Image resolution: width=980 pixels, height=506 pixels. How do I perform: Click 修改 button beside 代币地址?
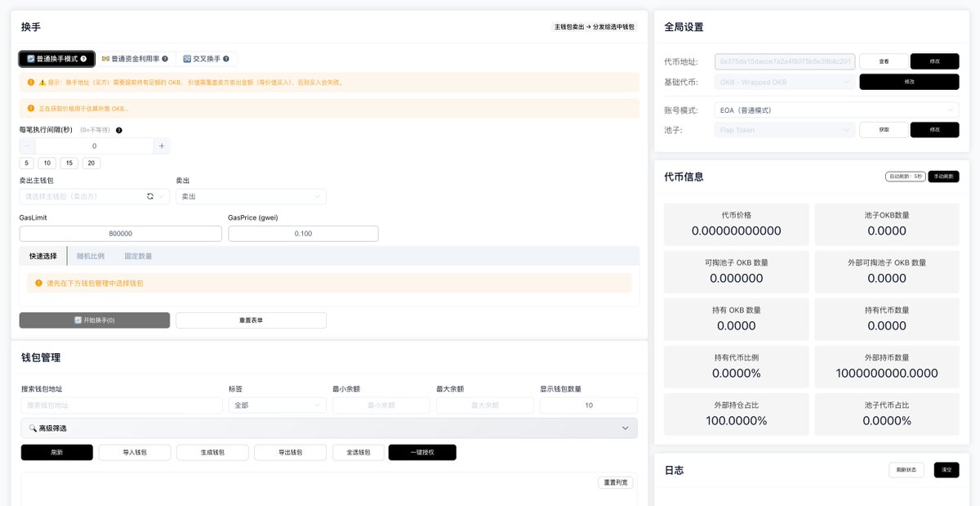[935, 61]
